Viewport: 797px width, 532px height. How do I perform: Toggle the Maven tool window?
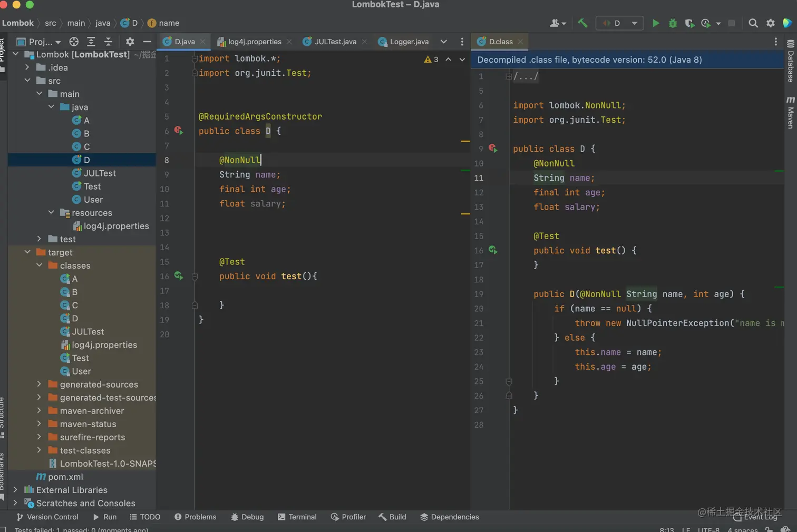tap(790, 112)
